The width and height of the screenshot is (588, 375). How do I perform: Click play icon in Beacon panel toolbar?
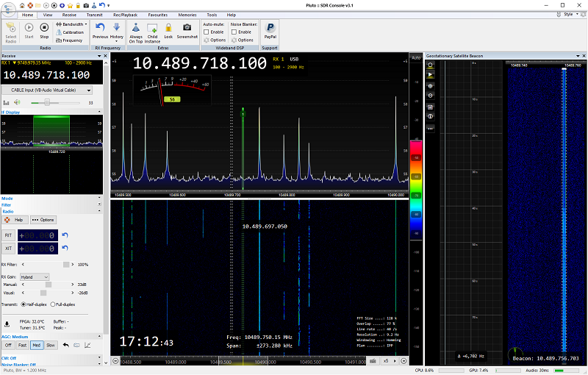(430, 75)
